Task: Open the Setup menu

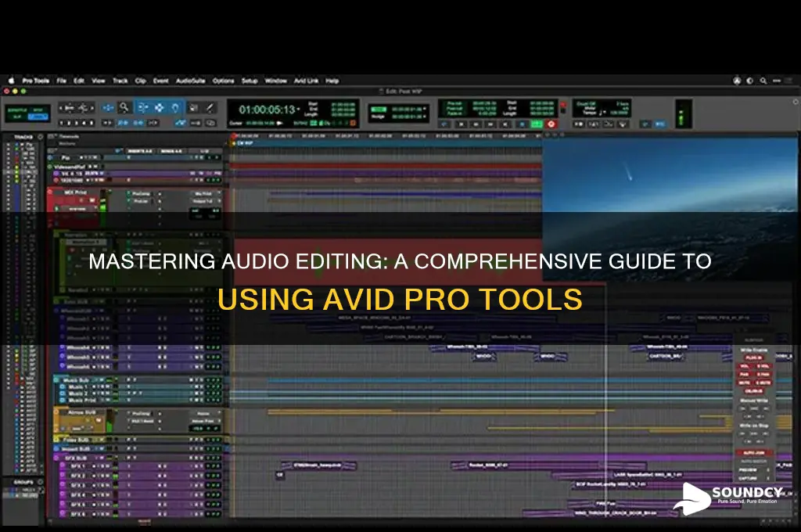Action: (250, 81)
